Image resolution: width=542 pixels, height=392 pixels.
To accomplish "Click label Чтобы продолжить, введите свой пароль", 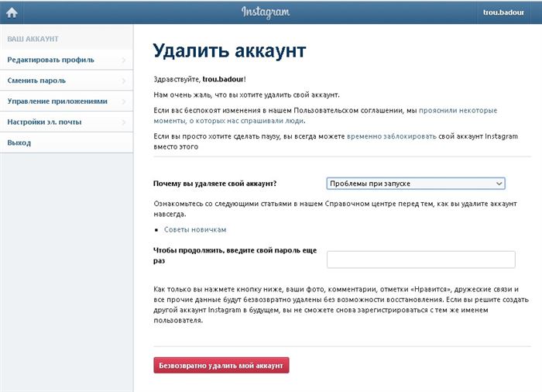I will coord(235,256).
